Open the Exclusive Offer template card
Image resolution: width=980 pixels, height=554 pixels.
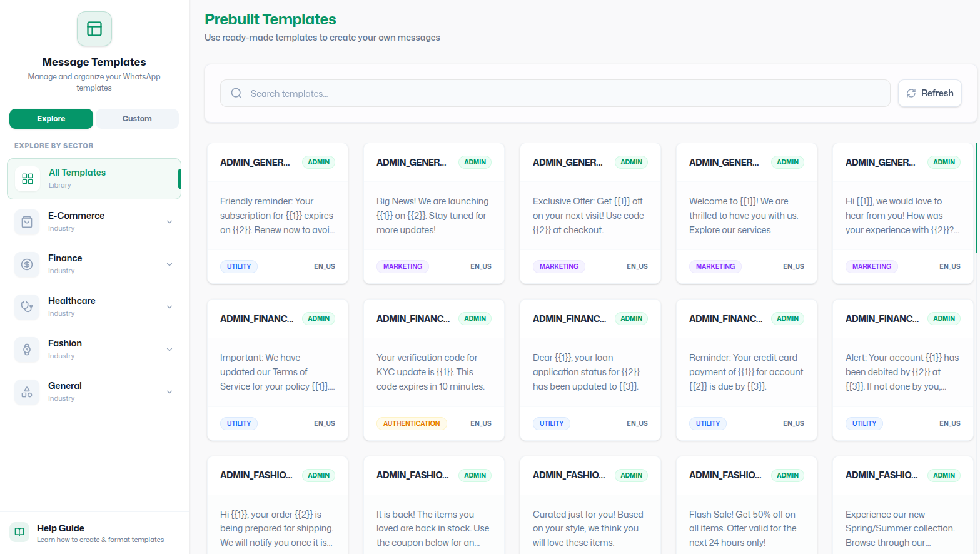(590, 213)
